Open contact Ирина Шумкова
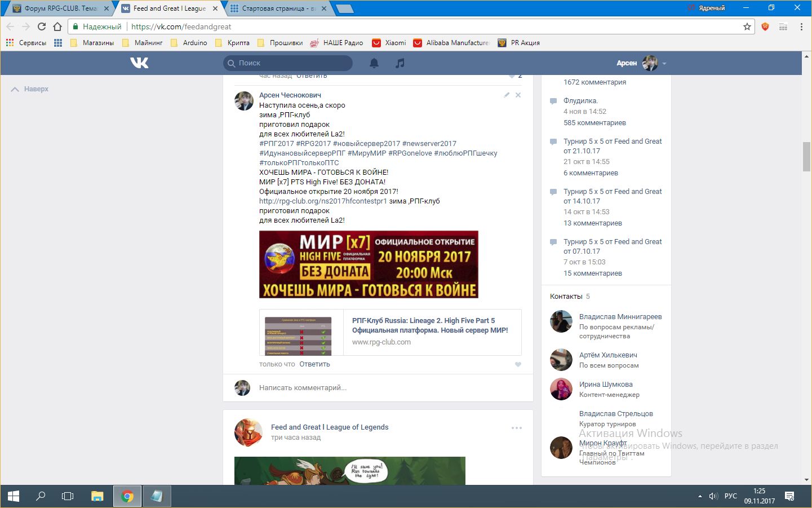The image size is (812, 508). coord(606,385)
